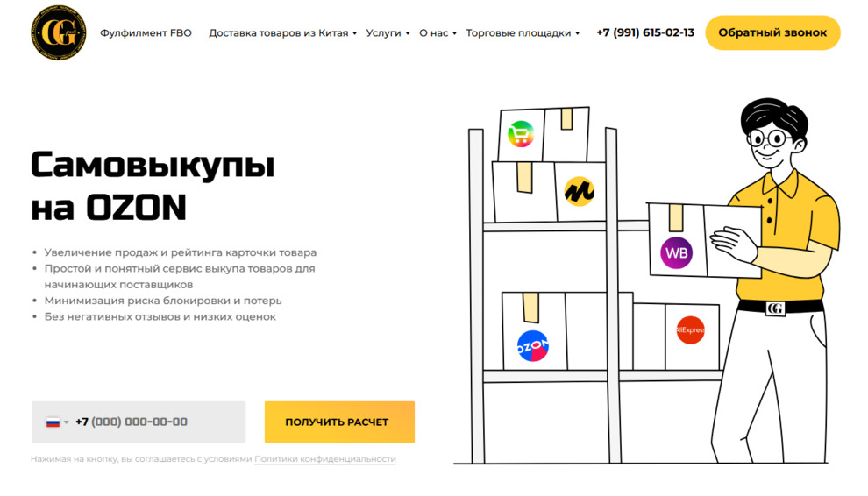Image resolution: width=868 pixels, height=496 pixels.
Task: Click heading Самовыкупы на OZON
Action: (x=153, y=186)
